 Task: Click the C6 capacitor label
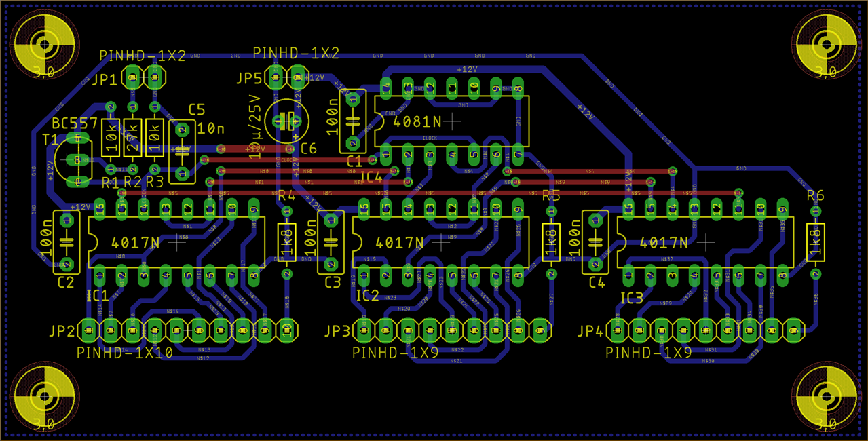(309, 149)
